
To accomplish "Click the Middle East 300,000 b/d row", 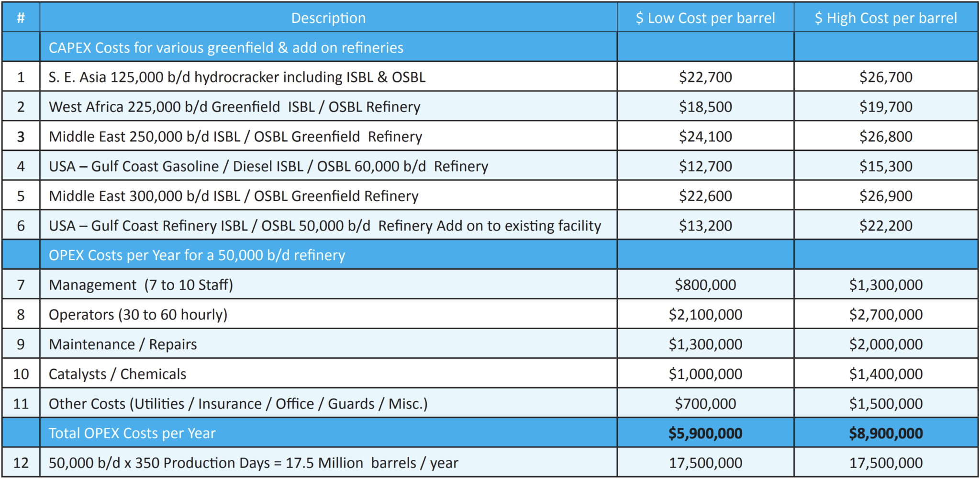I will coord(233,195).
